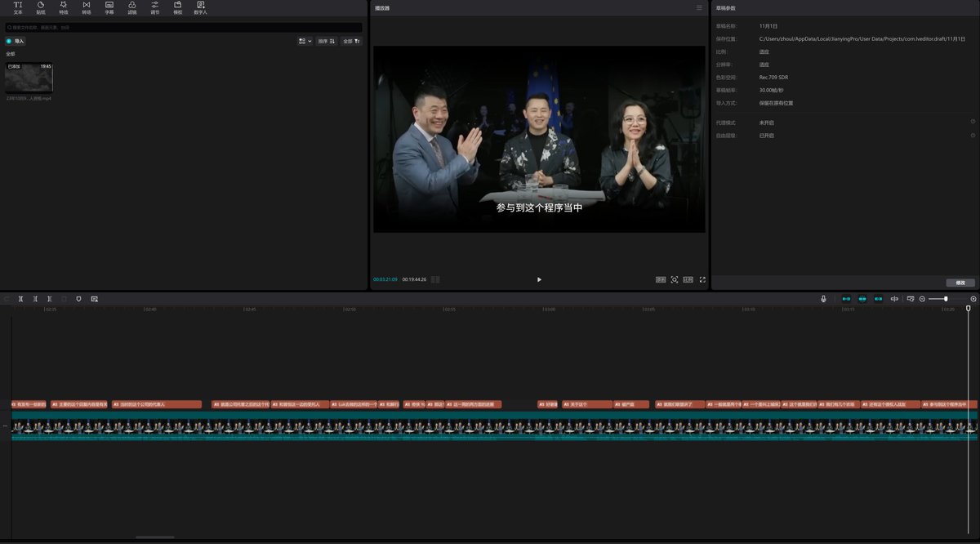Screen dimensions: 980x544
Task: Click the 全部 label in the media panel
Action: [x=10, y=54]
